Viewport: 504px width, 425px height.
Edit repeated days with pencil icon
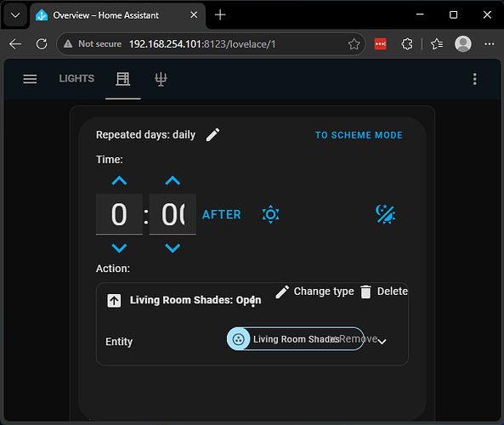click(212, 134)
